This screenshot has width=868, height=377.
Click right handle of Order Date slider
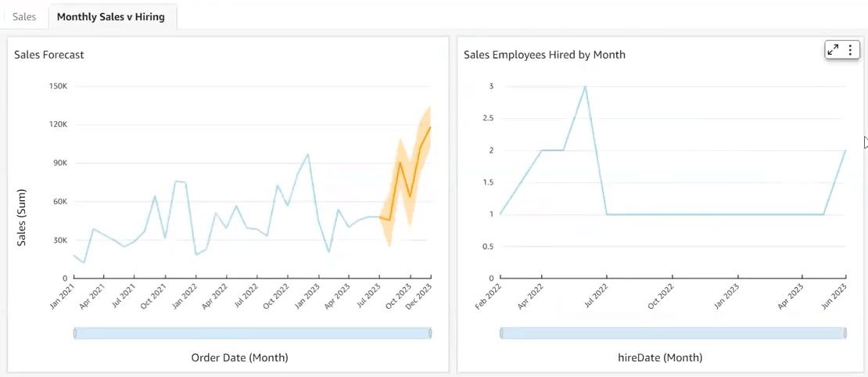point(430,333)
